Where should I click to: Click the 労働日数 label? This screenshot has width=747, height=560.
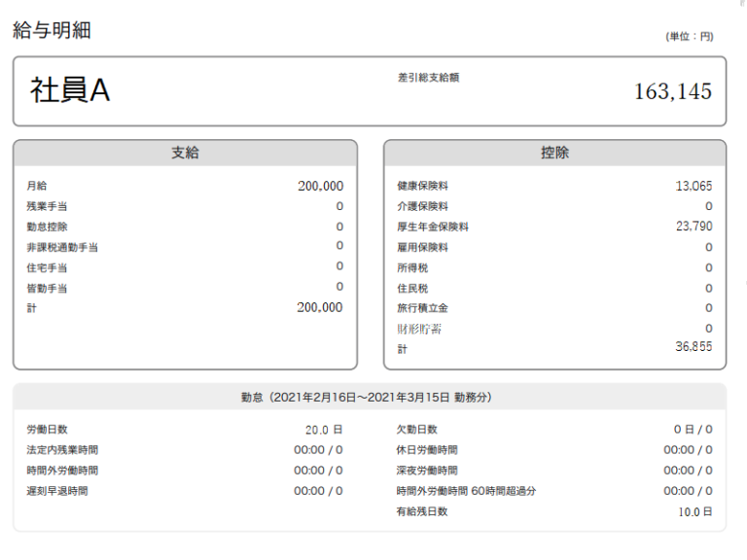click(47, 429)
